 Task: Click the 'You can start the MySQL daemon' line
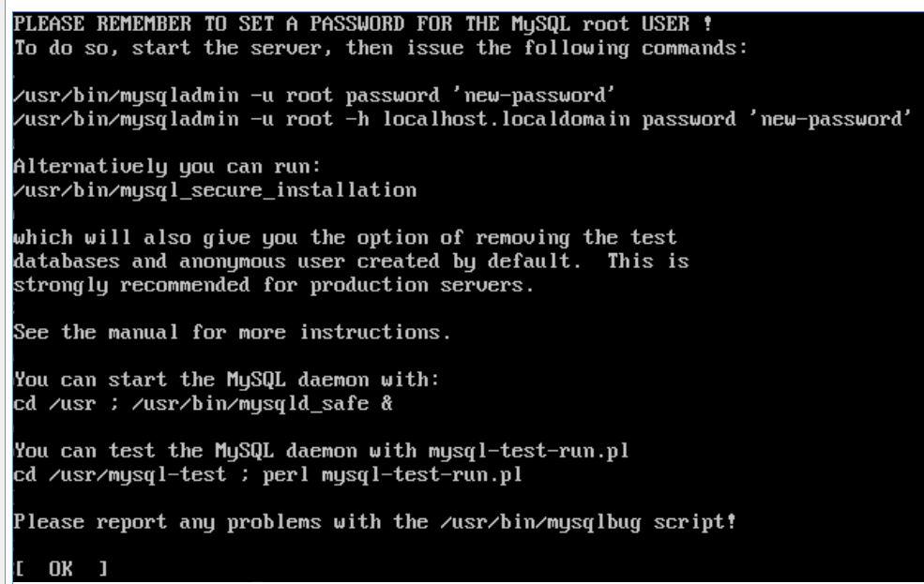click(x=226, y=380)
